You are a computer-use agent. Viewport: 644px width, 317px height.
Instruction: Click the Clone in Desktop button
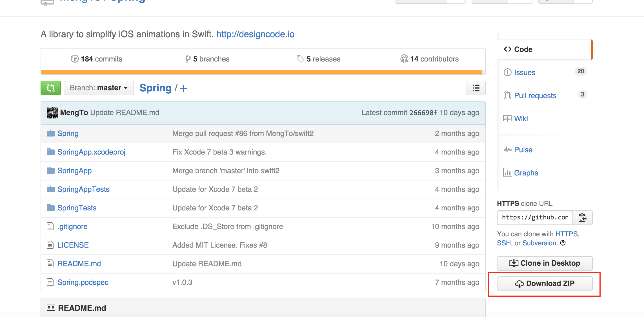point(545,263)
